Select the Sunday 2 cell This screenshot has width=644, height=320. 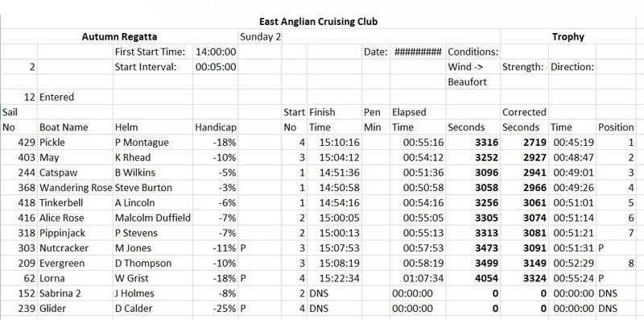260,36
